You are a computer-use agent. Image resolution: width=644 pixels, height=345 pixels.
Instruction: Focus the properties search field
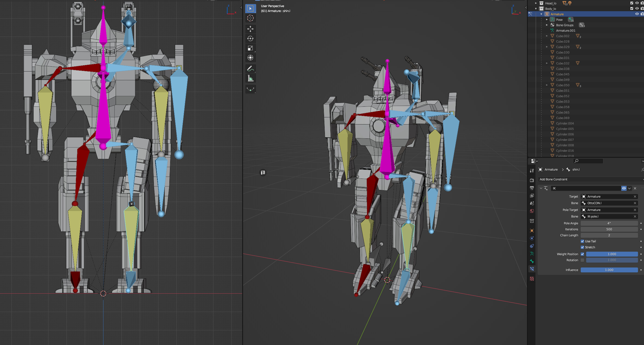(x=588, y=161)
